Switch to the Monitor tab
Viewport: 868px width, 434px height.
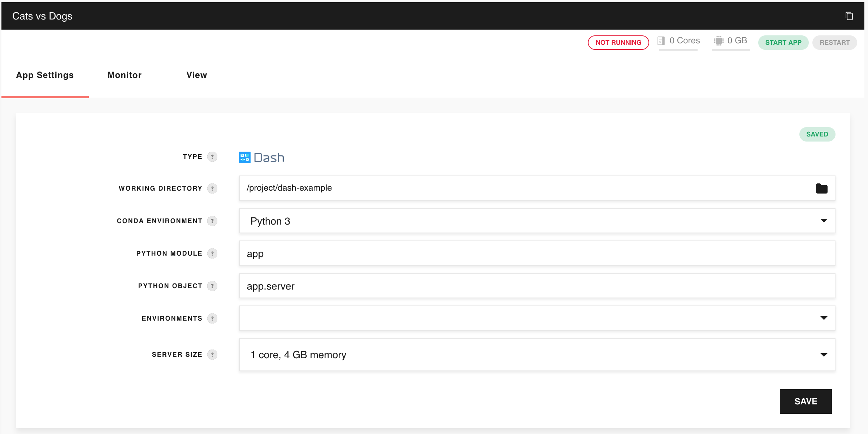(x=125, y=75)
